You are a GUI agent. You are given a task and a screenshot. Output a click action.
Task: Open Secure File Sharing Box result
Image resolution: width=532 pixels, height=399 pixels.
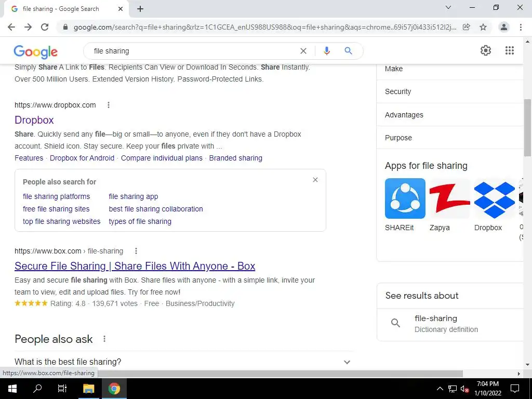click(135, 266)
